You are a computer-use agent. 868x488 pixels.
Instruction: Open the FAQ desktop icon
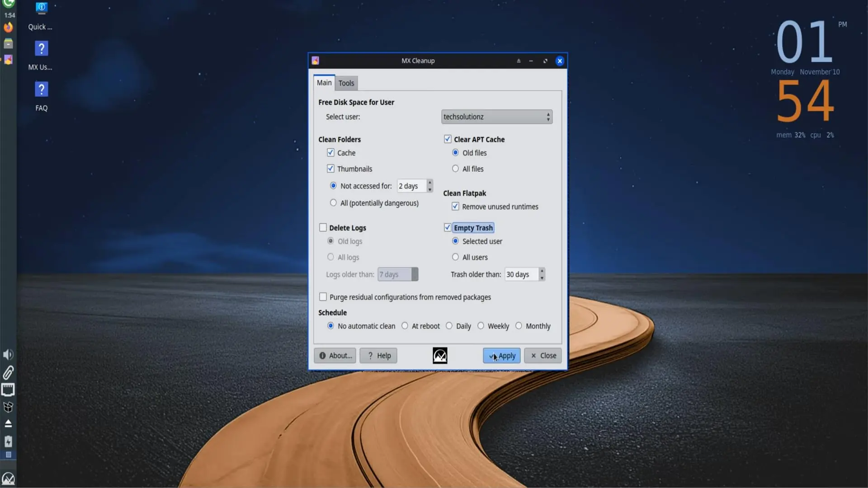point(41,97)
